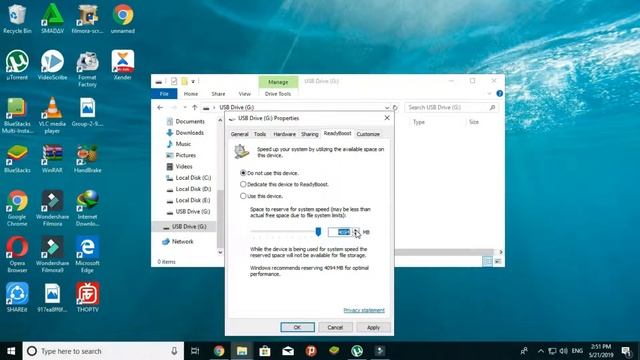Go up one folder level in Explorer

(195, 107)
